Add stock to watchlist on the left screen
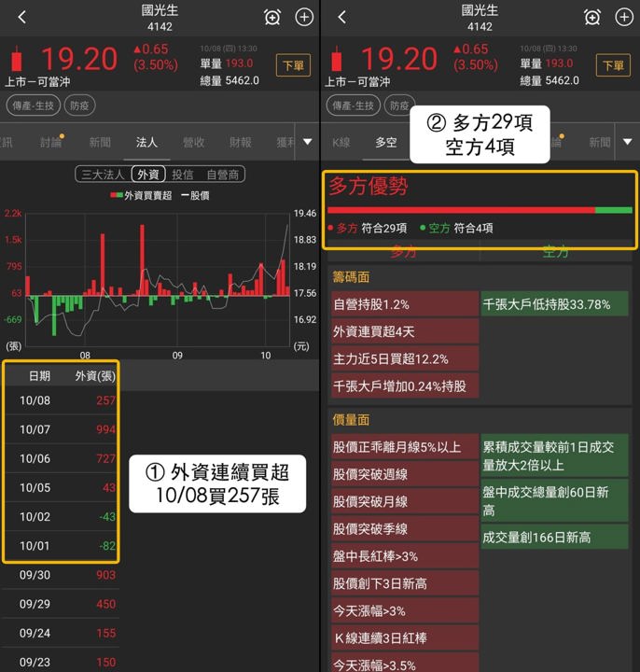This screenshot has width=640, height=672. click(304, 18)
